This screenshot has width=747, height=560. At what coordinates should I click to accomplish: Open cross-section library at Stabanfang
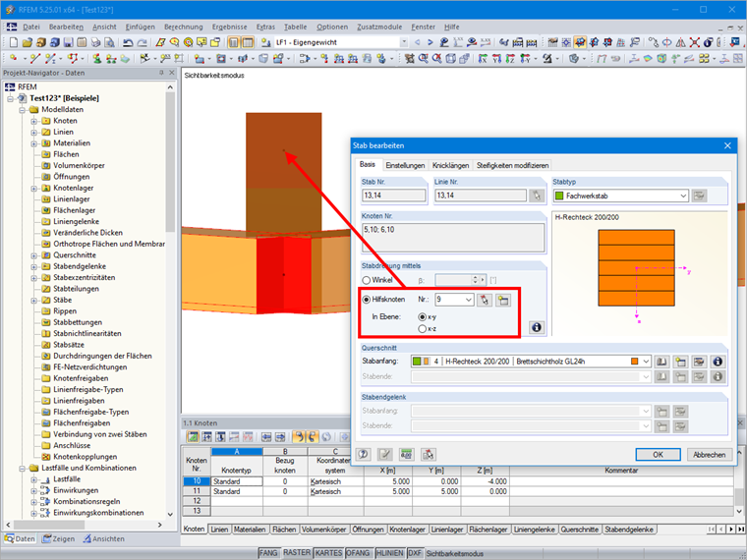(661, 362)
